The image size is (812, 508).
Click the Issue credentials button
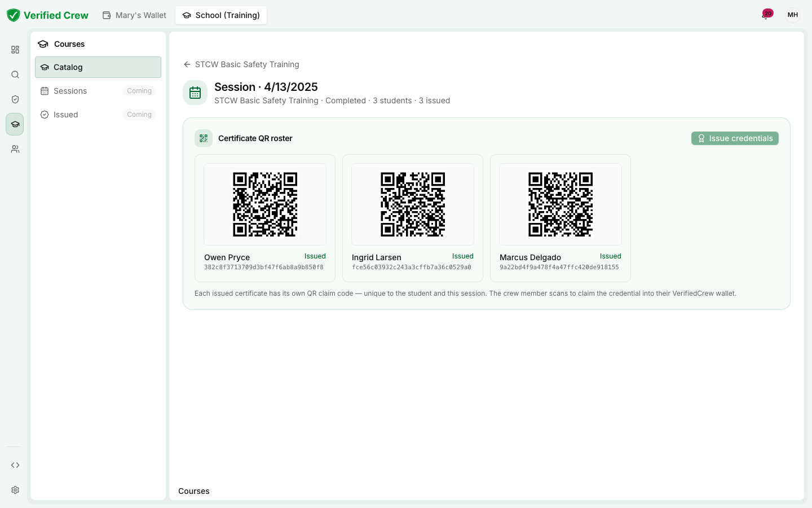click(x=735, y=138)
